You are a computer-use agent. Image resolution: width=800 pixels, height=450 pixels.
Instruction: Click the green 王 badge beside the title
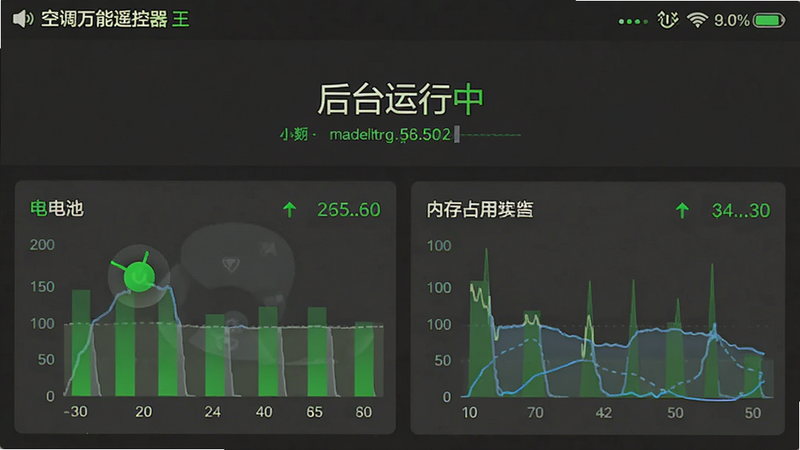pyautogui.click(x=181, y=19)
